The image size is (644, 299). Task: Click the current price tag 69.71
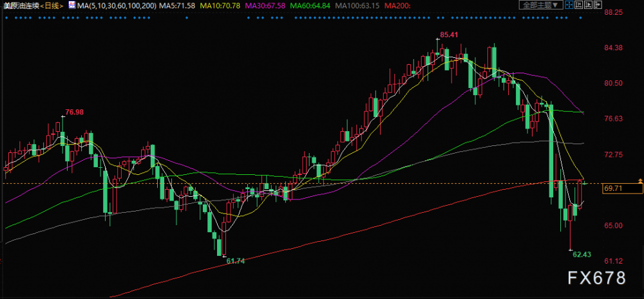[x=622, y=188]
